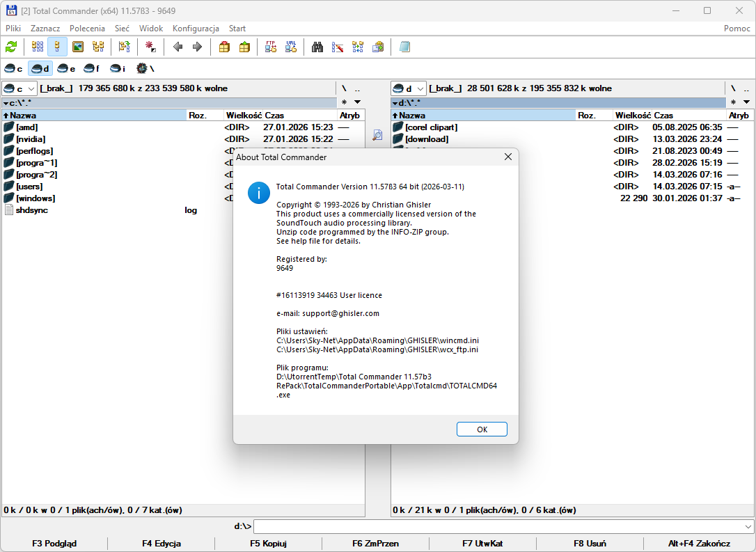The width and height of the screenshot is (756, 552).
Task: Click the F7 UtwKat button
Action: [482, 544]
